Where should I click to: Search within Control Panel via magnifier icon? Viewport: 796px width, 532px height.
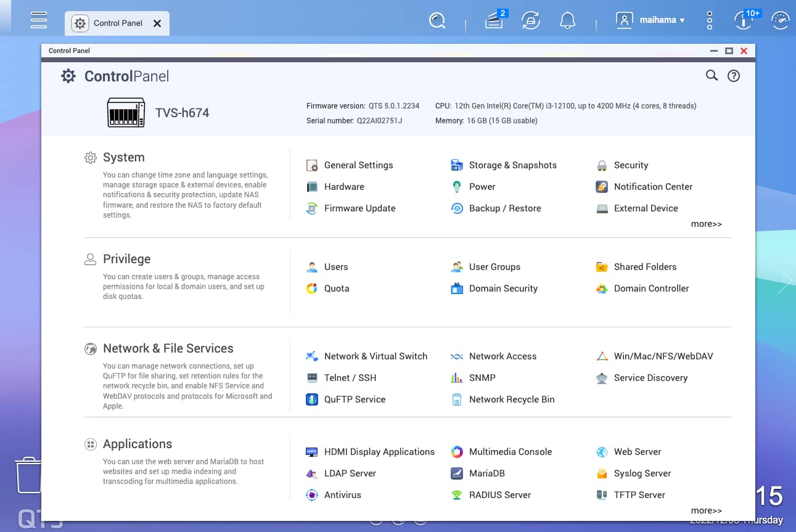tap(712, 76)
